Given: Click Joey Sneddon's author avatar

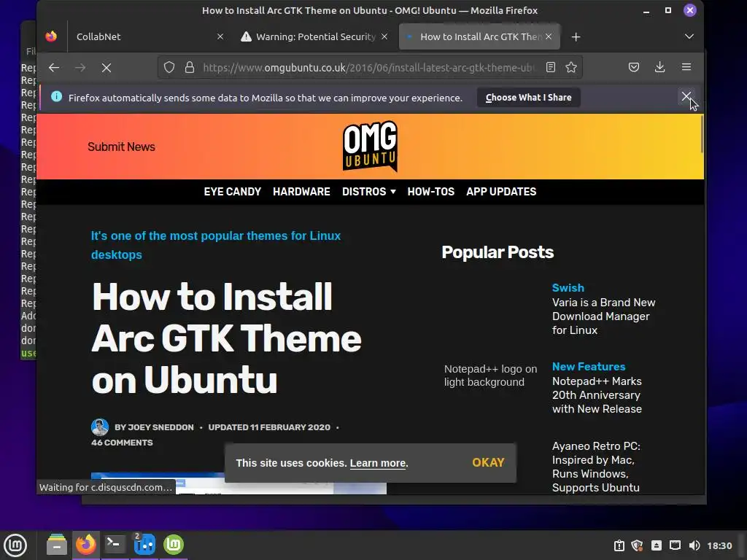Looking at the screenshot, I should click(99, 427).
